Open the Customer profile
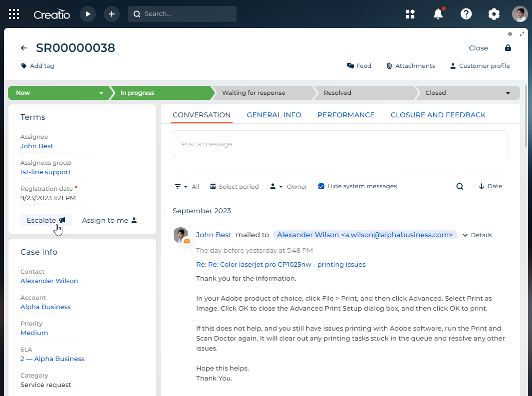Viewport: 532px width, 396px height. click(480, 66)
